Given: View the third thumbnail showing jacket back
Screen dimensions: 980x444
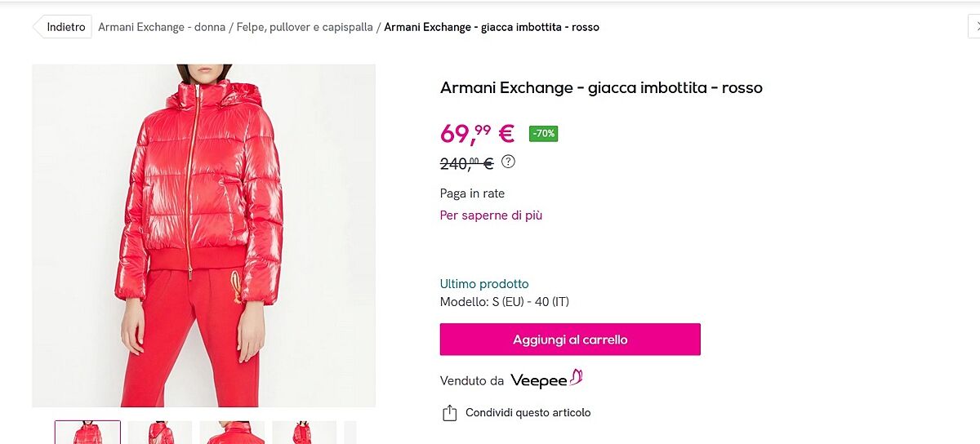Looking at the screenshot, I should tap(232, 433).
